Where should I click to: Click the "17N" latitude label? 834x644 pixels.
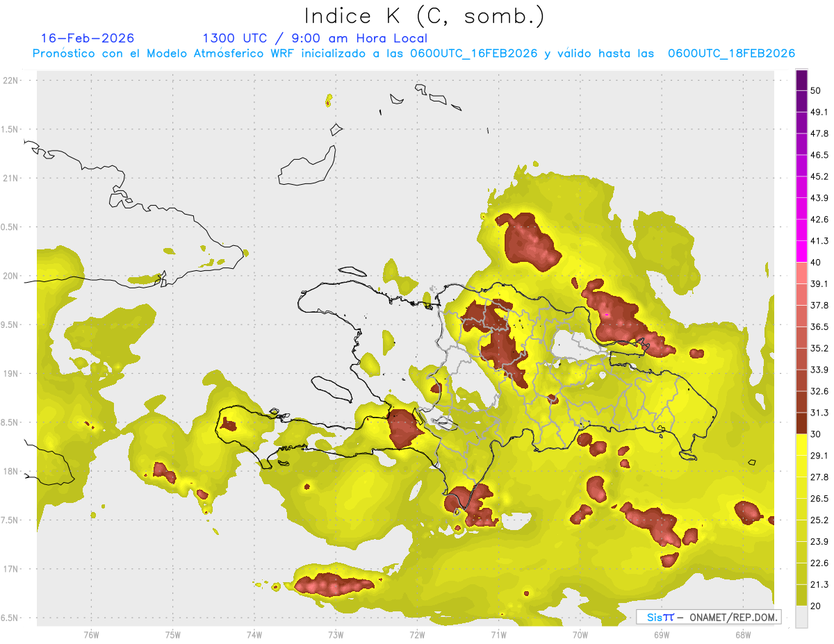(x=12, y=569)
